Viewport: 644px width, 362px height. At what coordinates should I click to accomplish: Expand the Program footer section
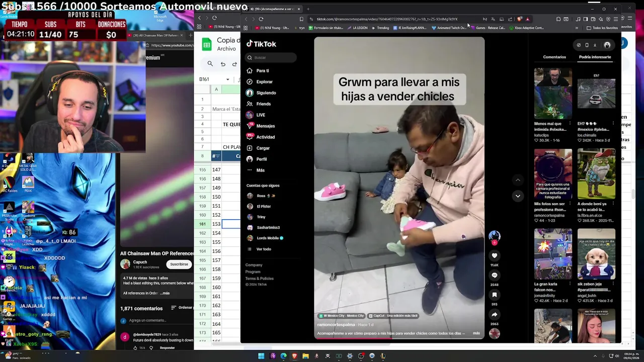[x=253, y=271]
